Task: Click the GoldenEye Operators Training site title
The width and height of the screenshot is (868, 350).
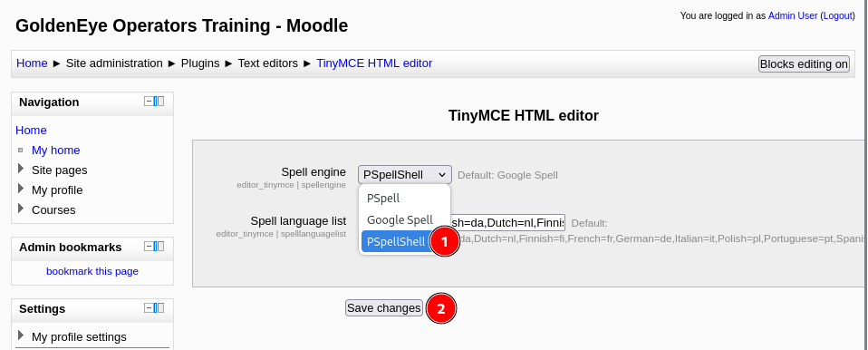Action: pyautogui.click(x=181, y=26)
